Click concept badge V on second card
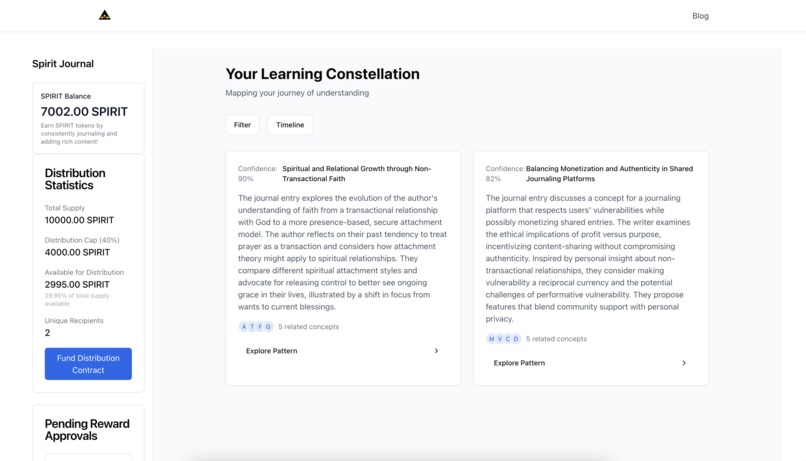Viewport: 806px width, 461px height. 500,339
